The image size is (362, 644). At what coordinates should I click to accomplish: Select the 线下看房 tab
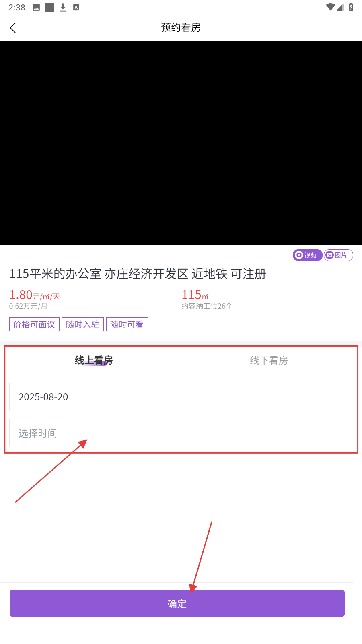(269, 360)
